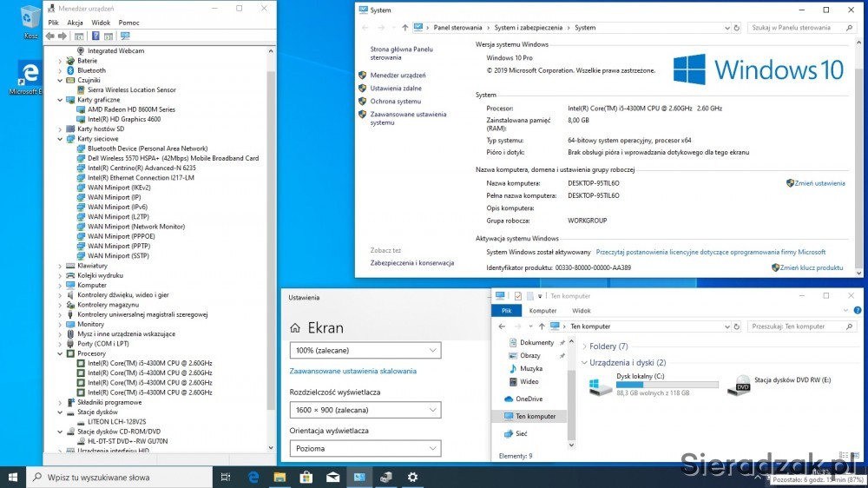Expand the Foldery (7) group
This screenshot has height=488, width=868.
click(584, 346)
